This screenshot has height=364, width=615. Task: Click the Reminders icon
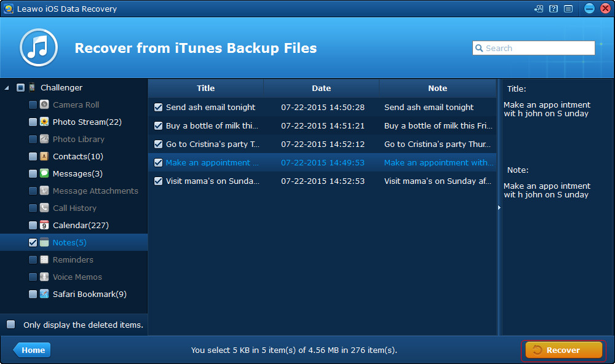click(44, 259)
